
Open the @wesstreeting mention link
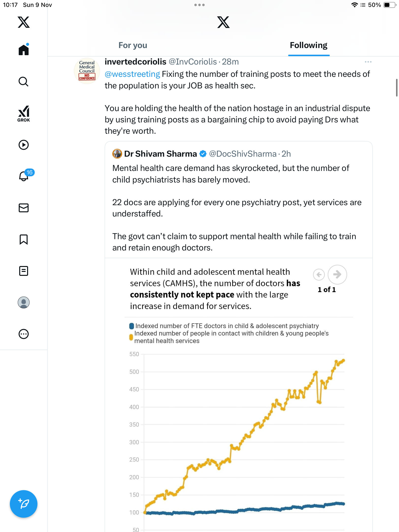coord(132,74)
